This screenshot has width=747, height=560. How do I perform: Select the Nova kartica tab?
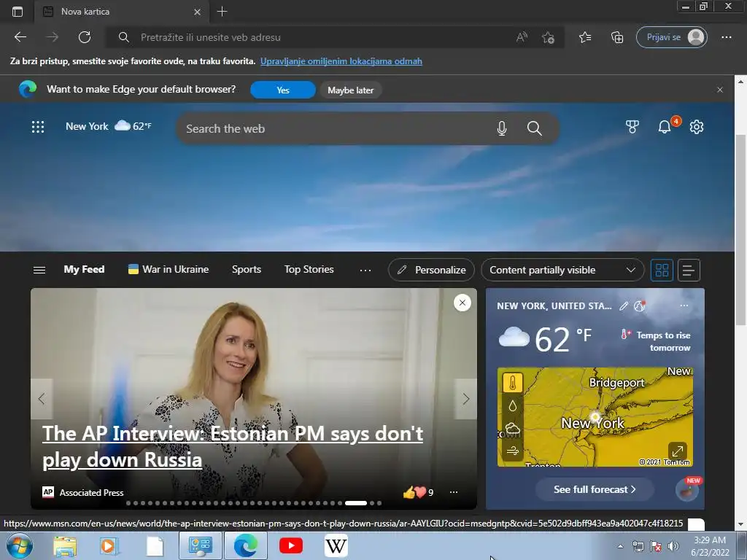[x=122, y=12]
